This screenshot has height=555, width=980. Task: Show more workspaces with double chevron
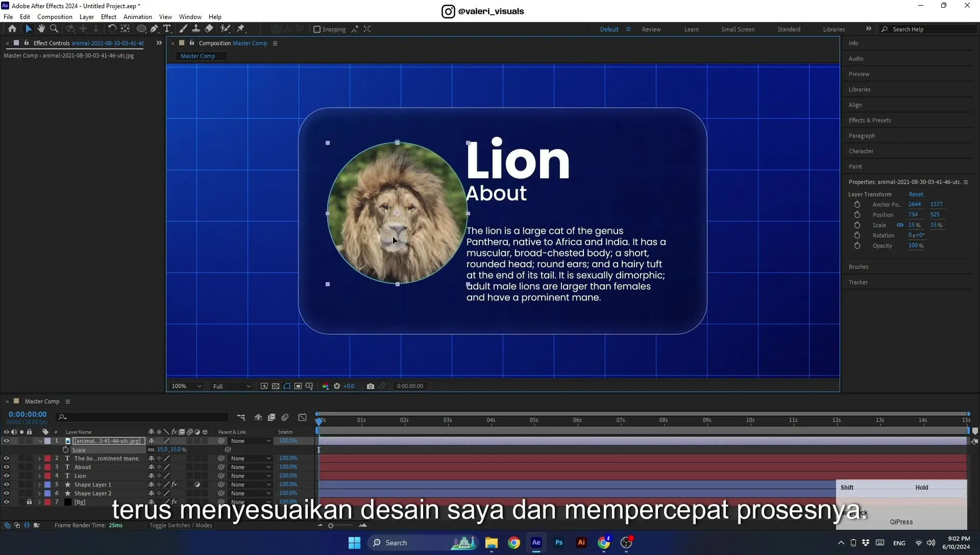[868, 29]
